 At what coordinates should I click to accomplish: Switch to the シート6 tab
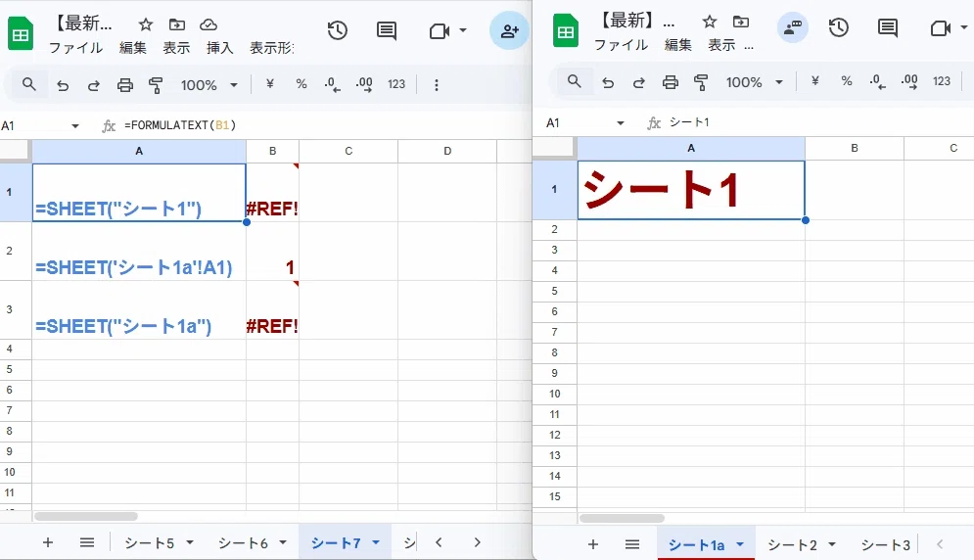tap(243, 543)
